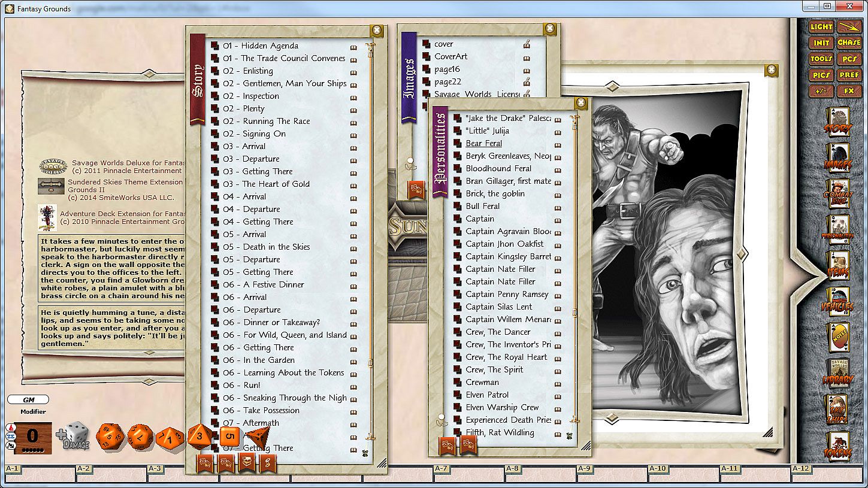Click the first masks button under Personalities list
The width and height of the screenshot is (868, 488).
[447, 446]
